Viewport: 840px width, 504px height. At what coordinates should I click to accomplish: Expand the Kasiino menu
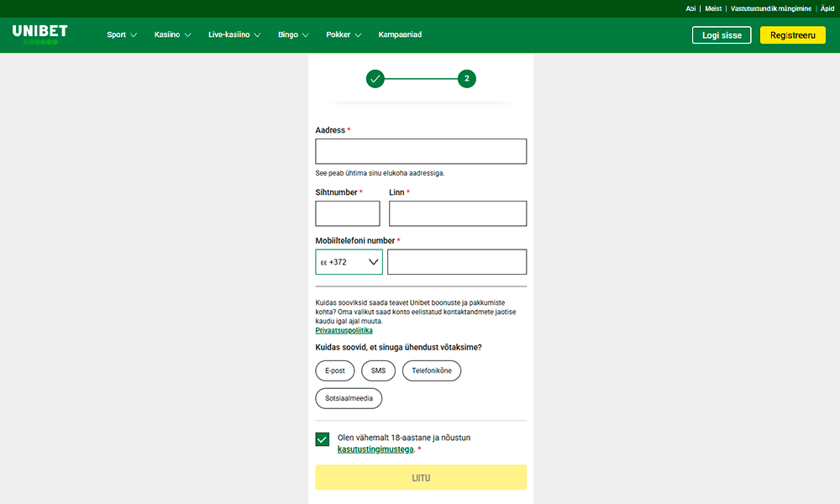pos(172,35)
